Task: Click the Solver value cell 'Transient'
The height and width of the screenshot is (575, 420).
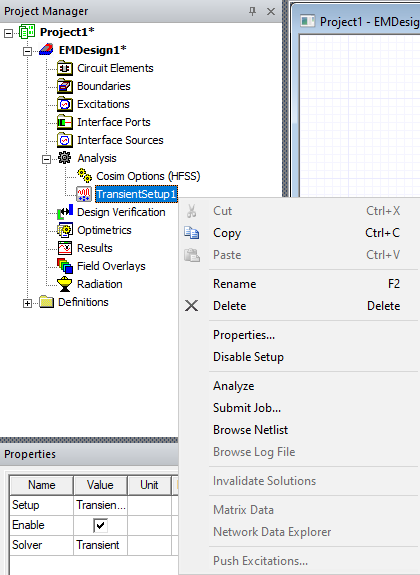Action: [x=100, y=545]
